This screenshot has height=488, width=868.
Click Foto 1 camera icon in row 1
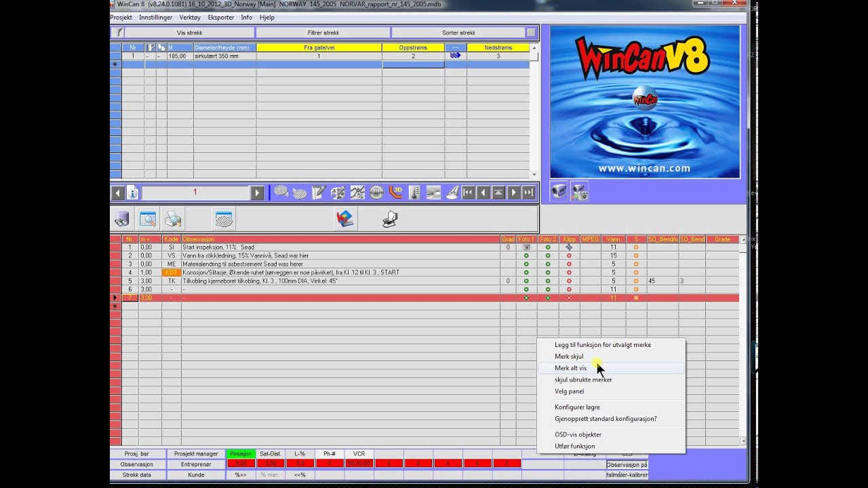coord(526,247)
